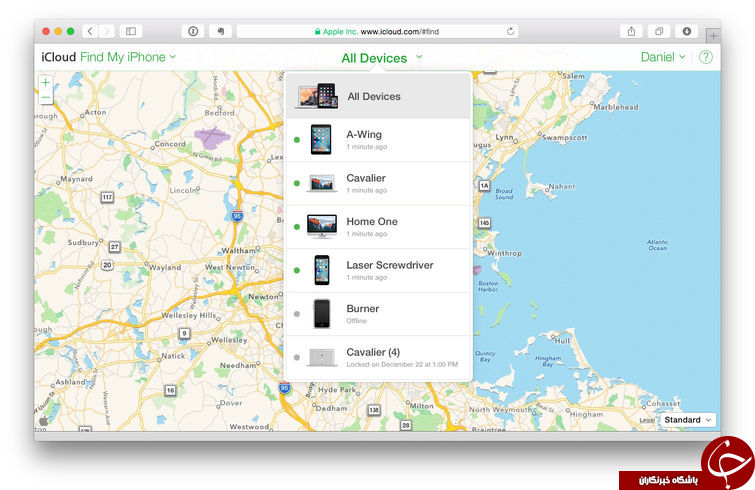Click the Burner phone icon
Image resolution: width=755 pixels, height=490 pixels.
(322, 313)
